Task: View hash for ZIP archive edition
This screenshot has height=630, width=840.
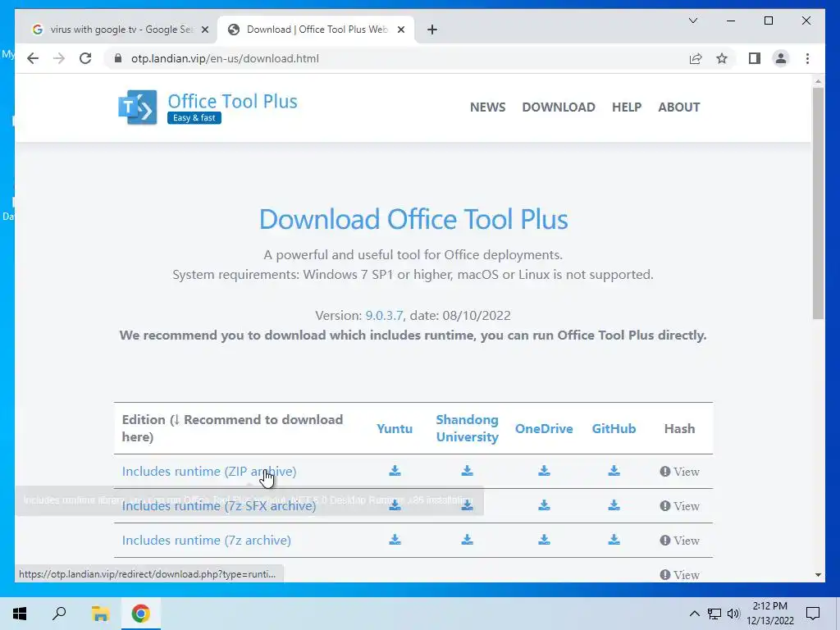Action: [680, 472]
